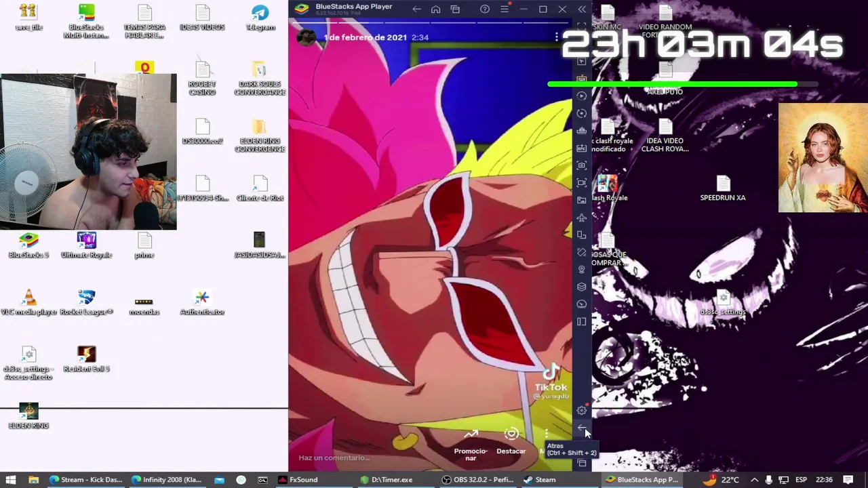Open the Windows Start menu
868x488 pixels.
pos(11,480)
